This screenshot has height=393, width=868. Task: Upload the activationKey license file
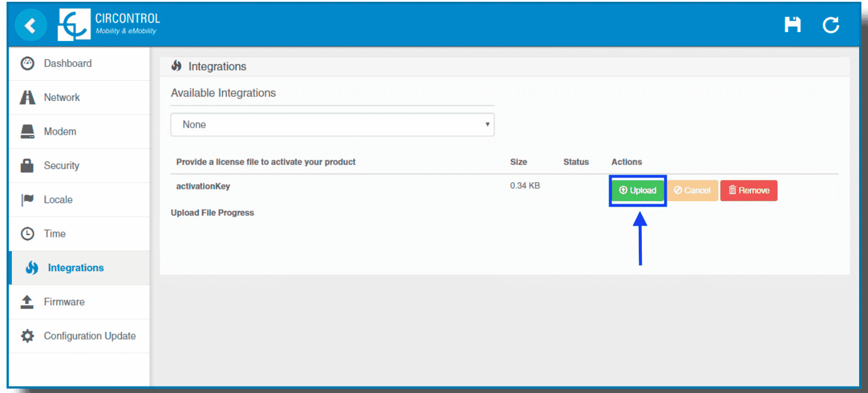coord(638,191)
